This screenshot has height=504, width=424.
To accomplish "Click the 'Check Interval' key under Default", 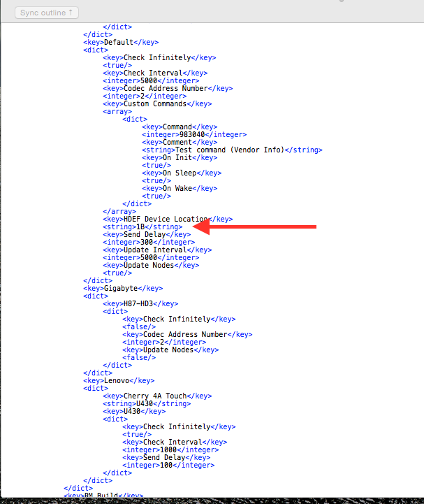I will pyautogui.click(x=155, y=73).
